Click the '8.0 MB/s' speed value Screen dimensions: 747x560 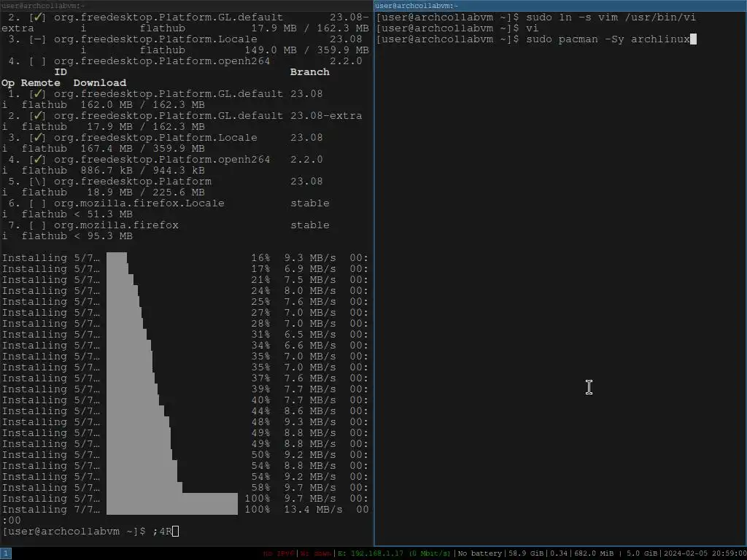point(309,291)
